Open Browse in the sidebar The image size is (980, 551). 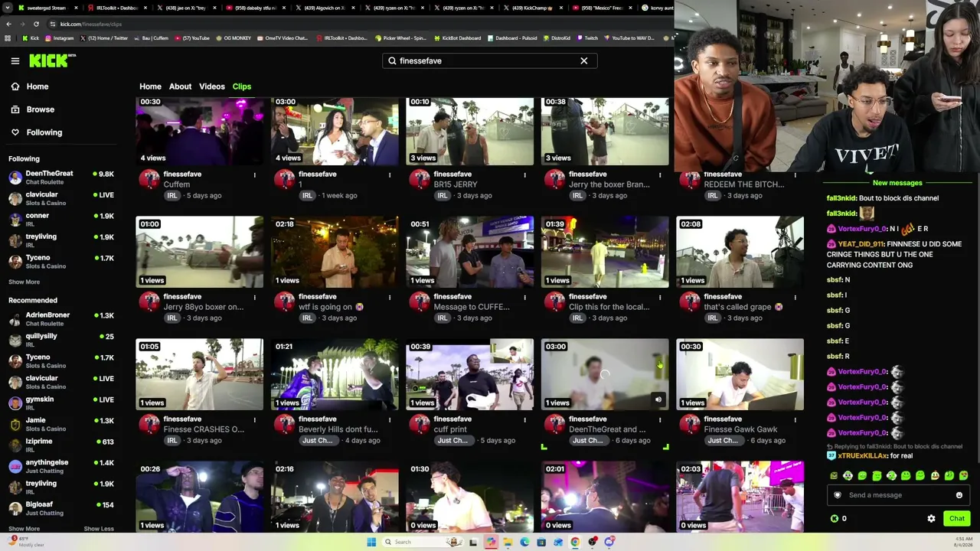click(x=41, y=109)
